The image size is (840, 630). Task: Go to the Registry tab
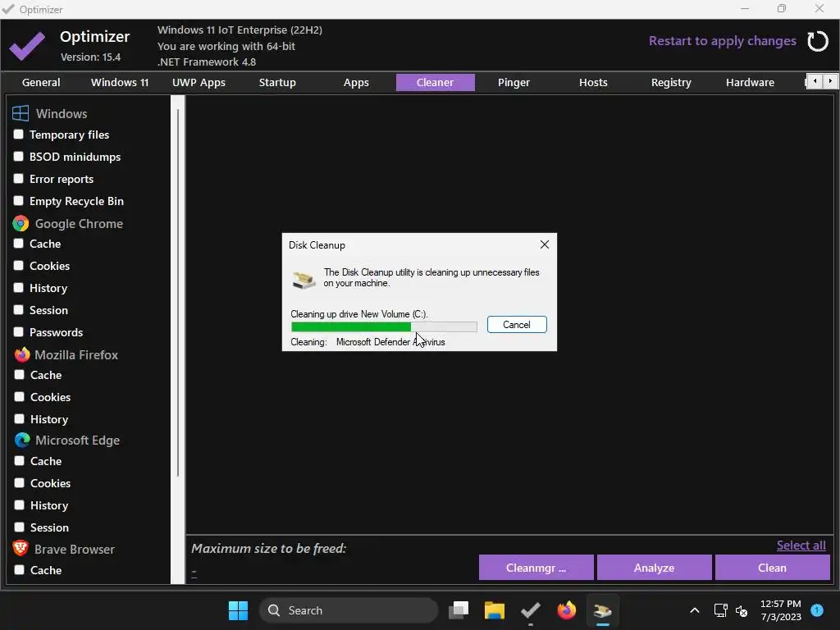coord(671,83)
